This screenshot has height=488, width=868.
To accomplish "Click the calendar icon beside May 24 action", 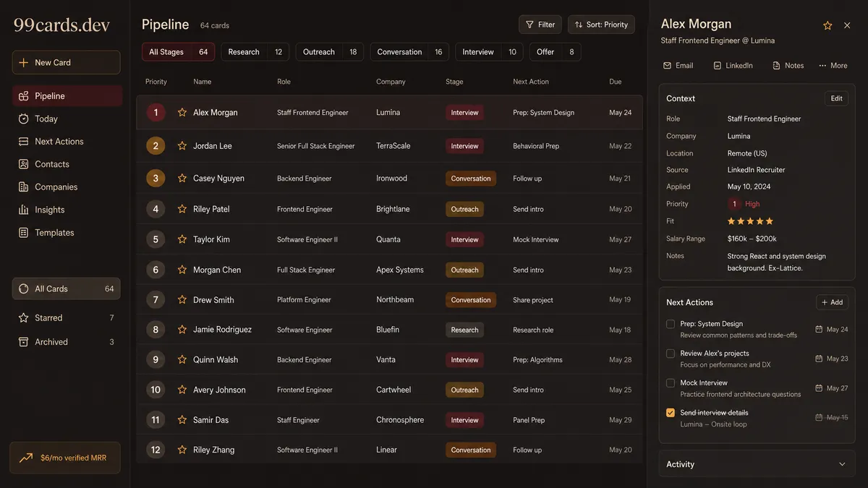I will (819, 329).
